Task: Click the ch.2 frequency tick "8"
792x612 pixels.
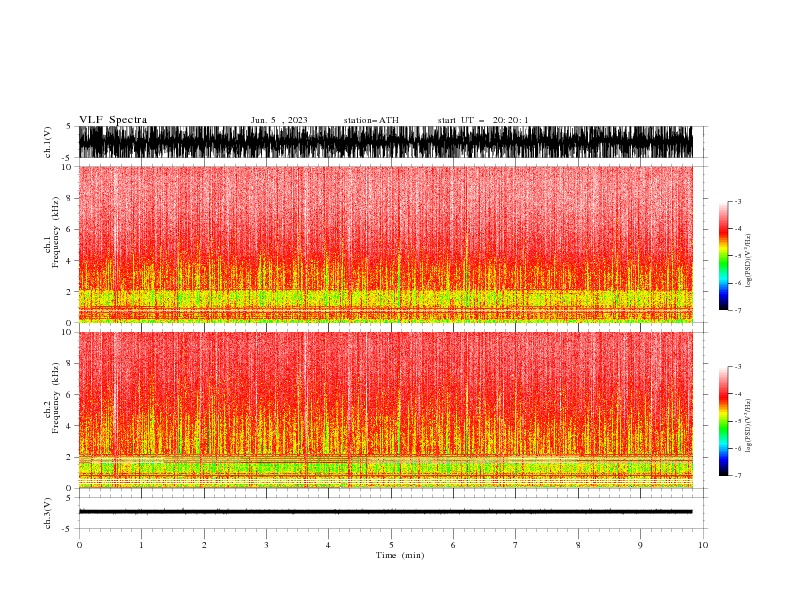Action: [x=69, y=364]
